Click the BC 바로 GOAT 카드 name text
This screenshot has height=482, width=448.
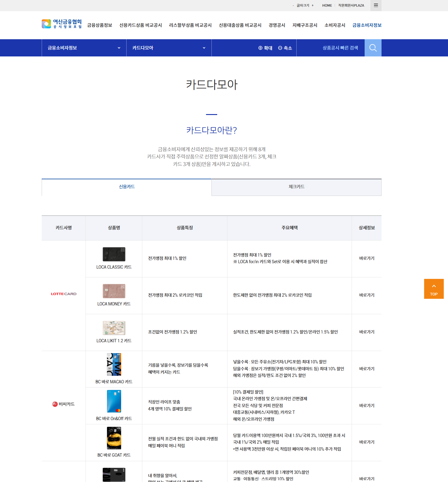point(114,455)
